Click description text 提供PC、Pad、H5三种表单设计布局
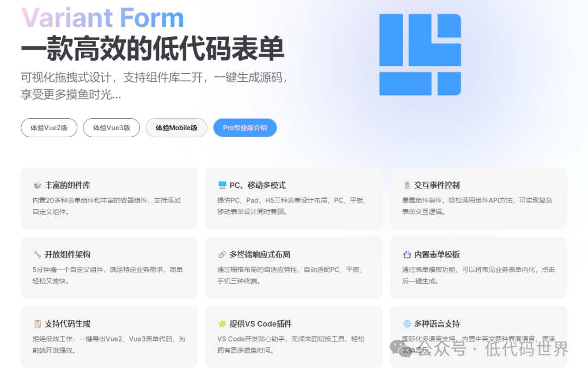The width and height of the screenshot is (588, 373). pos(291,206)
